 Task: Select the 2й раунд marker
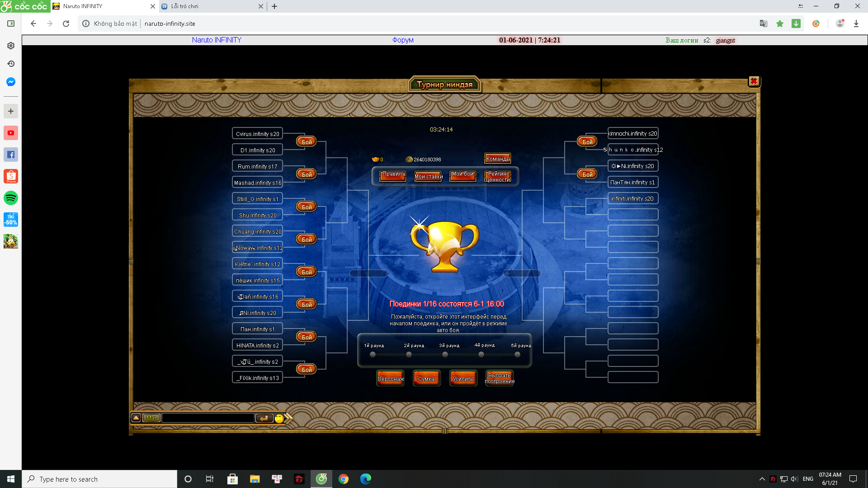click(x=409, y=355)
